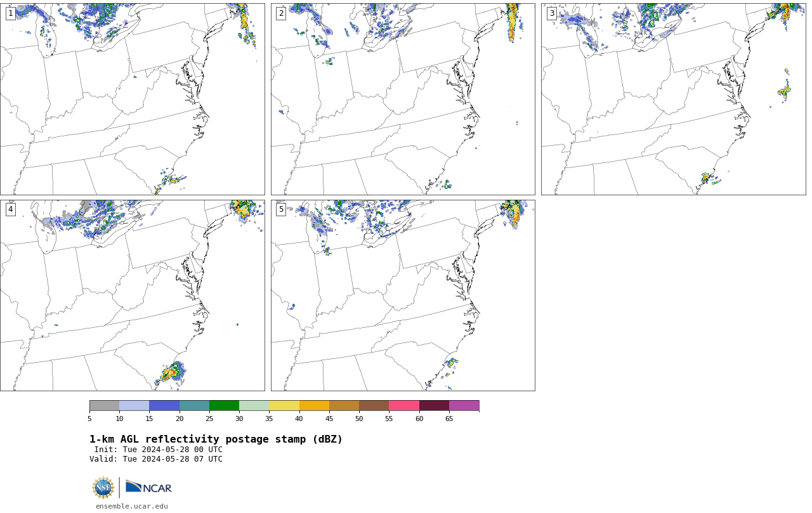Click the member number 5 label box
This screenshot has width=812, height=513.
point(281,209)
